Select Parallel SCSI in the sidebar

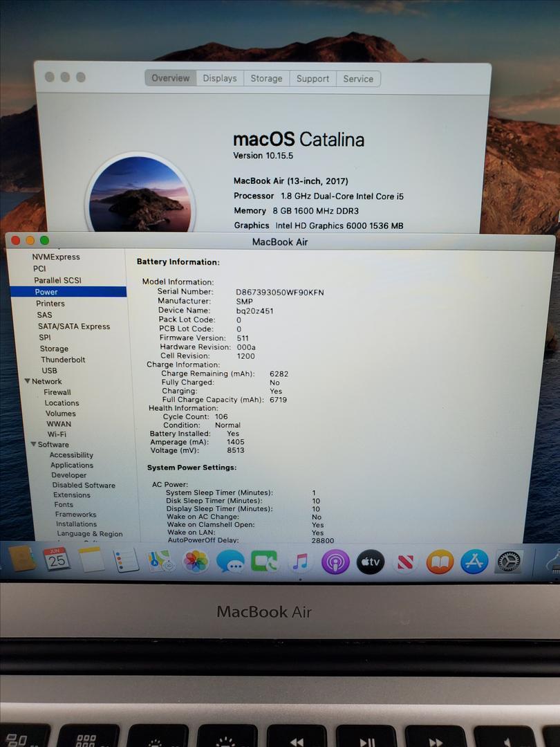(57, 280)
